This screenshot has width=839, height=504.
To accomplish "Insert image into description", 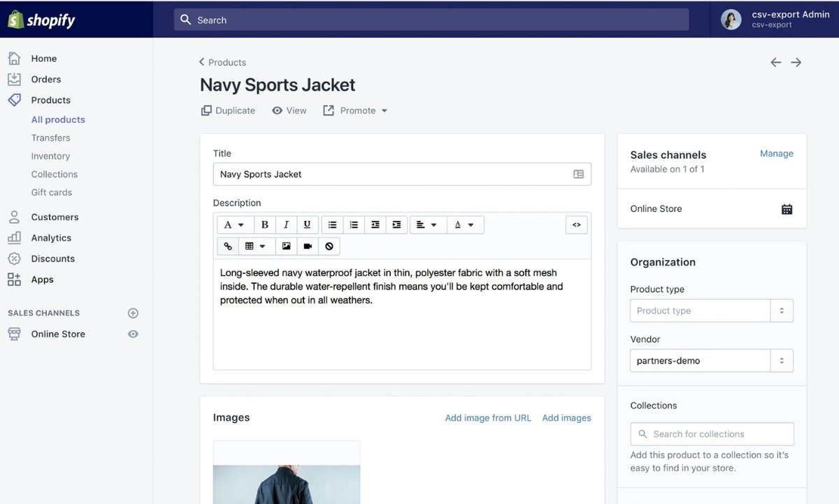I will pyautogui.click(x=286, y=246).
